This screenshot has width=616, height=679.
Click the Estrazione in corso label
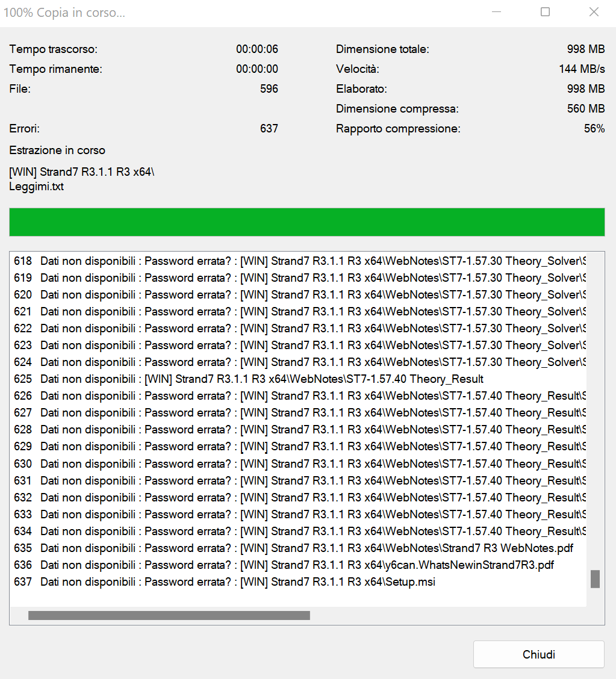tap(57, 150)
